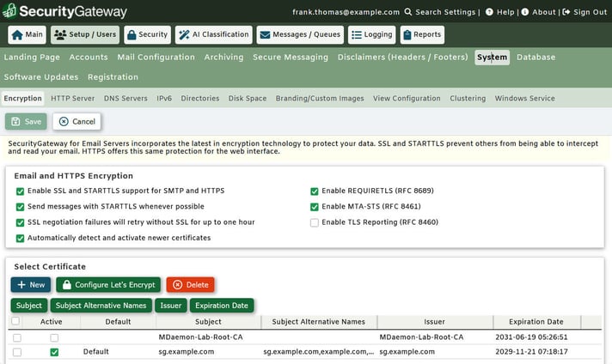Viewport: 612px width, 364px height.
Task: Click the SecurityGateway logo icon
Action: 9,11
